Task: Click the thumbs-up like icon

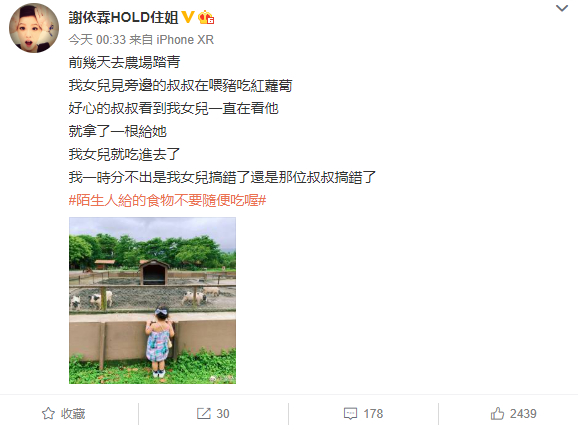Action: tap(497, 414)
